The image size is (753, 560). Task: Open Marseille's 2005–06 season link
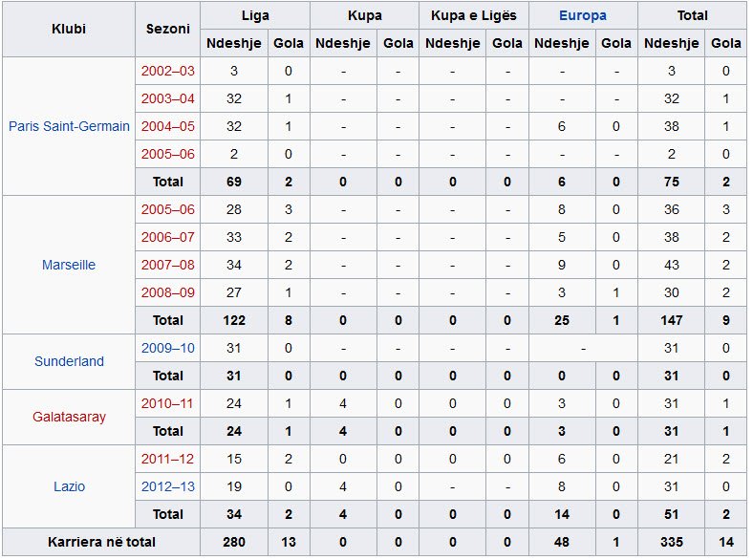click(x=167, y=209)
